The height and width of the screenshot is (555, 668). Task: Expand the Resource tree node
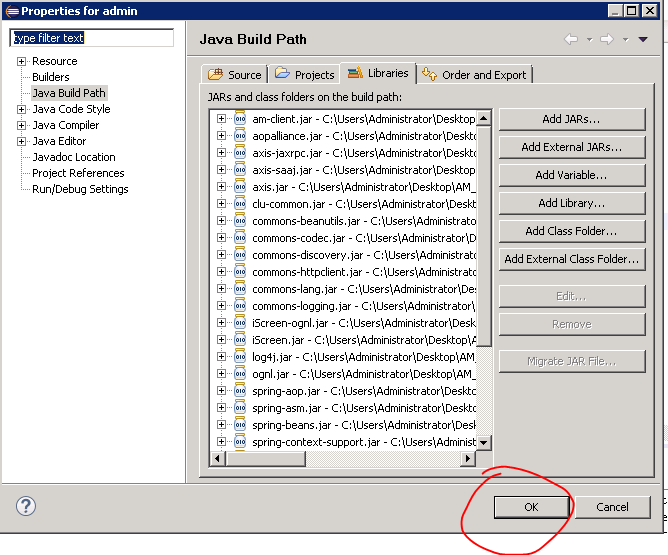(21, 61)
